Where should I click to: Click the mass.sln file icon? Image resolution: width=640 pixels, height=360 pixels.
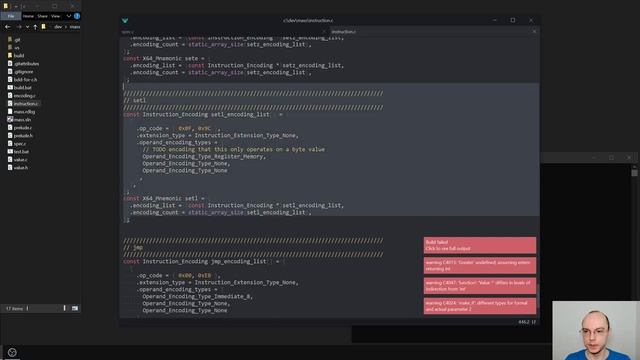[10, 120]
